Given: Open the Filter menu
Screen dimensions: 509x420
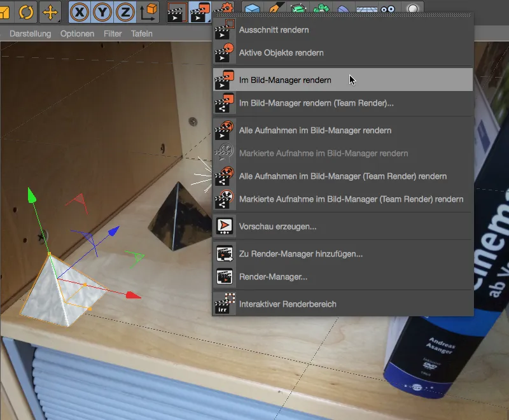Looking at the screenshot, I should click(x=112, y=34).
